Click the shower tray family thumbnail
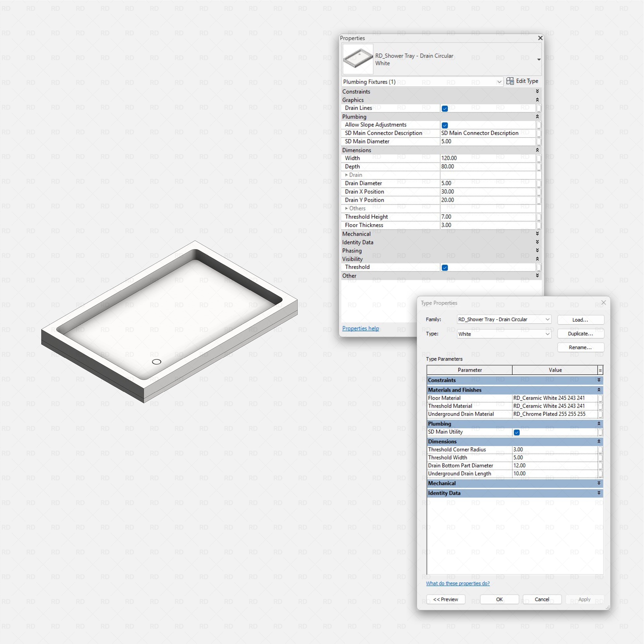 coord(358,59)
